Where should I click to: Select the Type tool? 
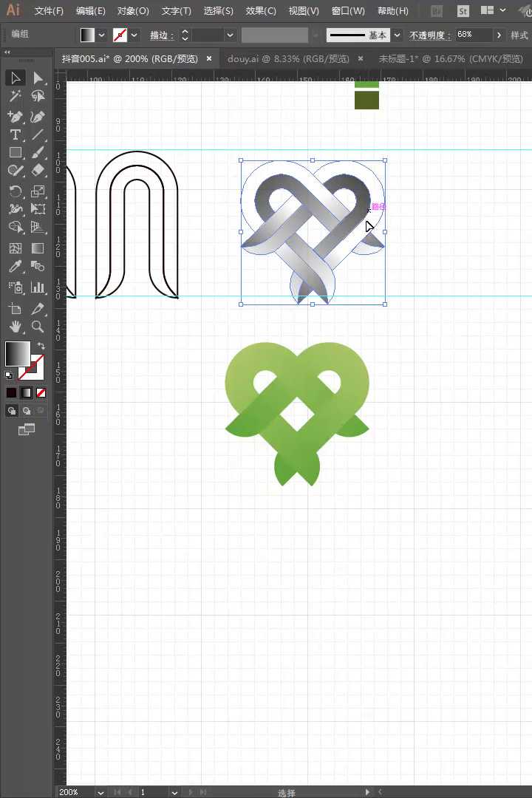coord(15,134)
